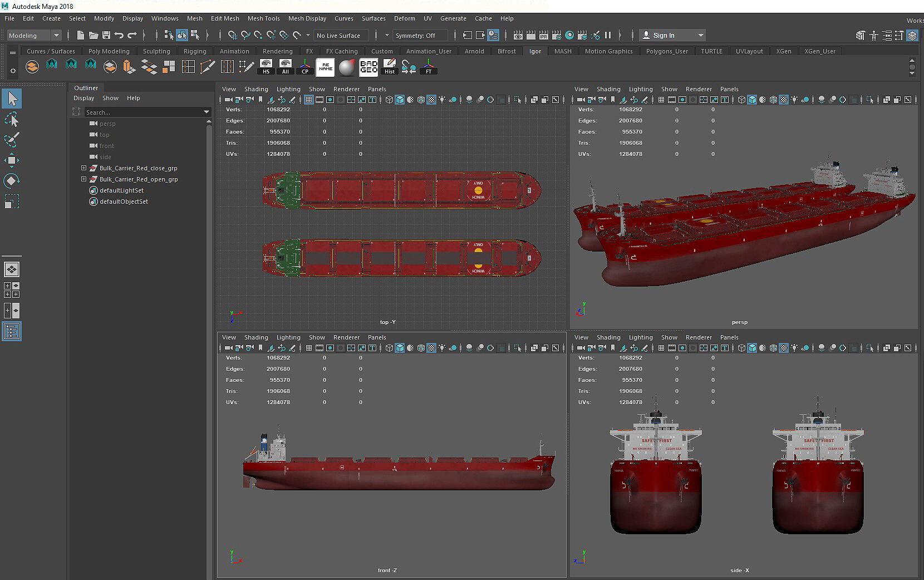The width and height of the screenshot is (924, 580).
Task: Click the Hist shelf icon
Action: click(390, 67)
